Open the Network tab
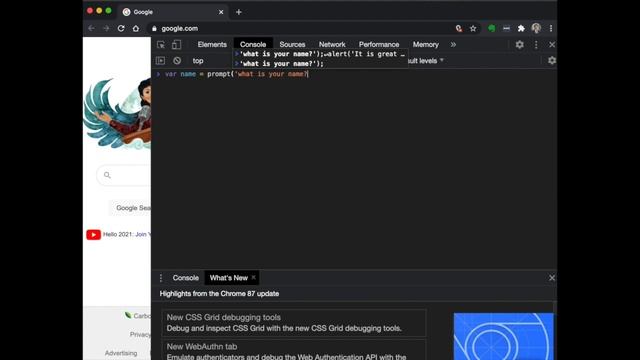 pyautogui.click(x=332, y=44)
